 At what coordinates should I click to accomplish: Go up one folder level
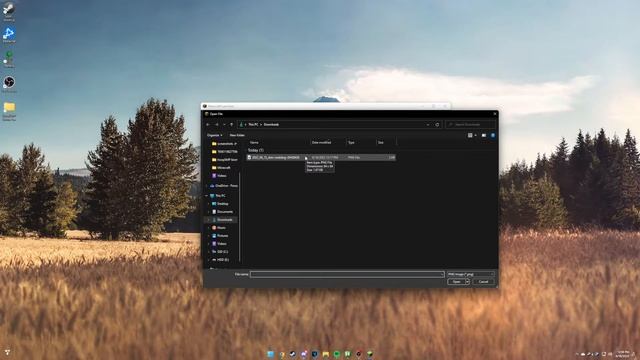[231, 124]
